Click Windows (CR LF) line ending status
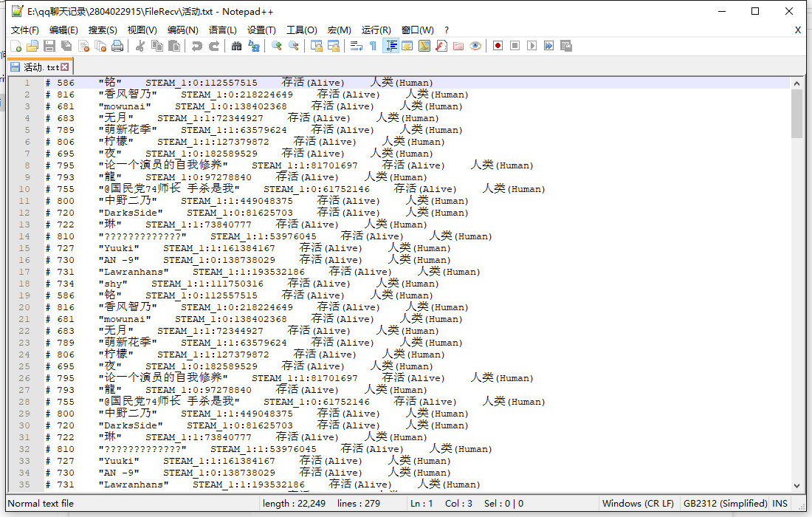Screen dimensions: 812x517 tap(638, 504)
